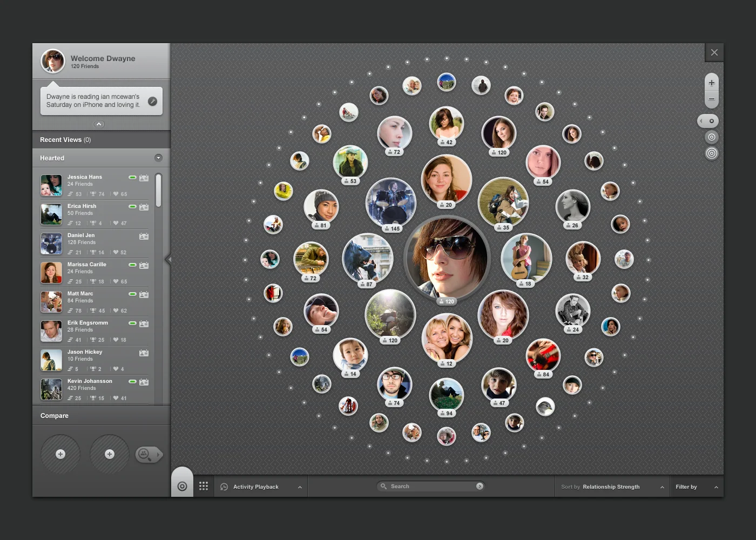Collapse the left sidebar with arrow handle
Image resolution: width=756 pixels, height=540 pixels.
[x=168, y=260]
